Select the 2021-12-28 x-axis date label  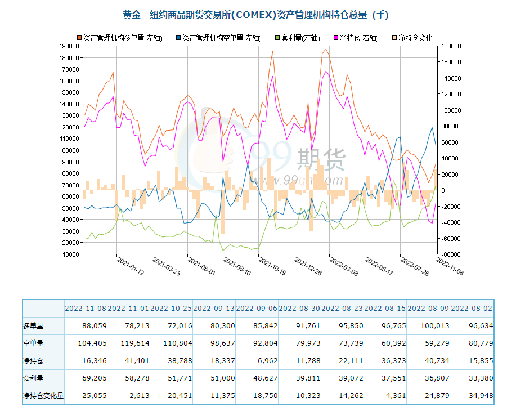click(x=308, y=266)
